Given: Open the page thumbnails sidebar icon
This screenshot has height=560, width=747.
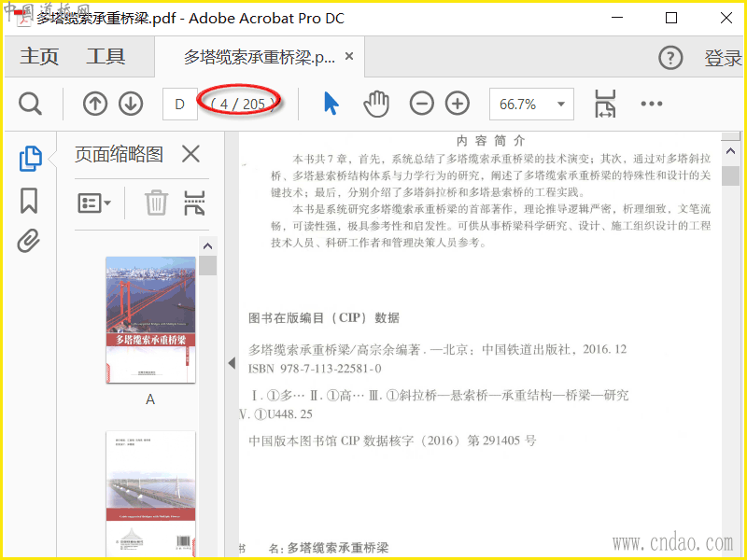Looking at the screenshot, I should point(31,159).
